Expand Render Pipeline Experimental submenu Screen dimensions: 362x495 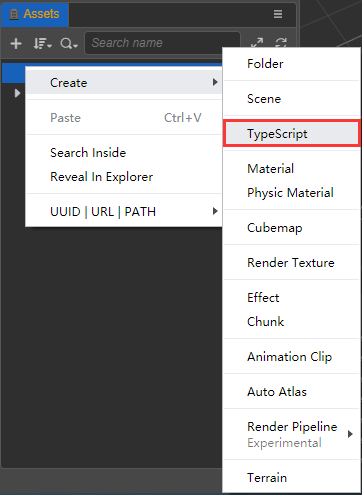(x=292, y=434)
